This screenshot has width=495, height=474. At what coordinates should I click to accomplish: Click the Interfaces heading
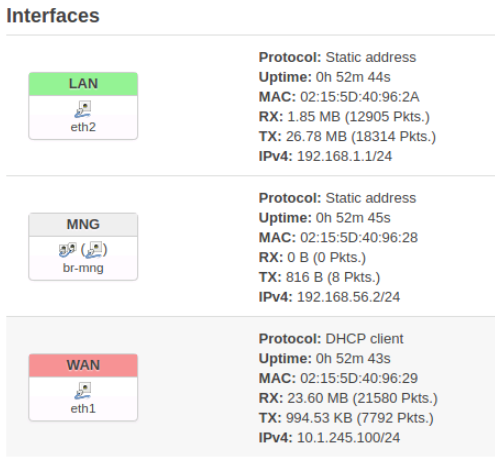click(x=53, y=16)
